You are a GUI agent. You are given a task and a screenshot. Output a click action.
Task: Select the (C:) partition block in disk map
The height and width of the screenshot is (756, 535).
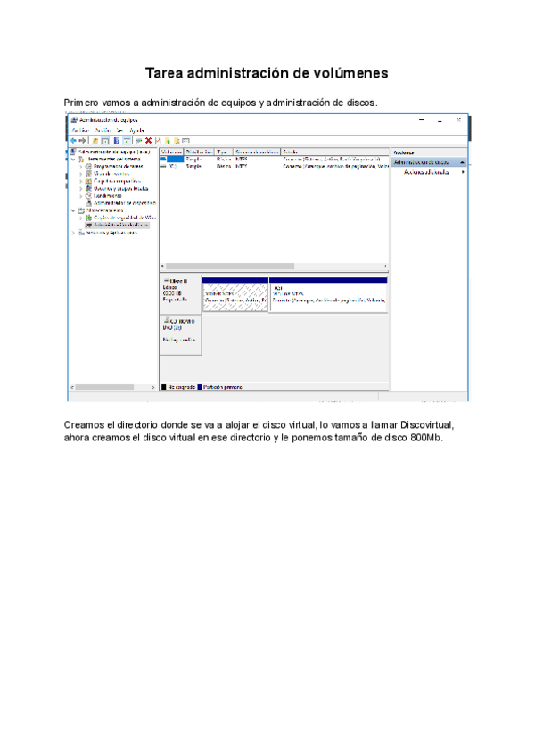pyautogui.click(x=328, y=294)
